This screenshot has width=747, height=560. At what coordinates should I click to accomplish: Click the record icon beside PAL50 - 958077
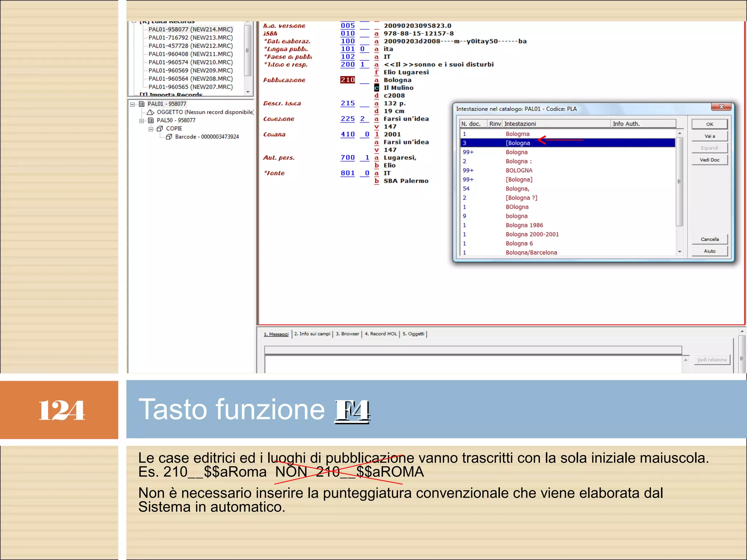point(151,120)
